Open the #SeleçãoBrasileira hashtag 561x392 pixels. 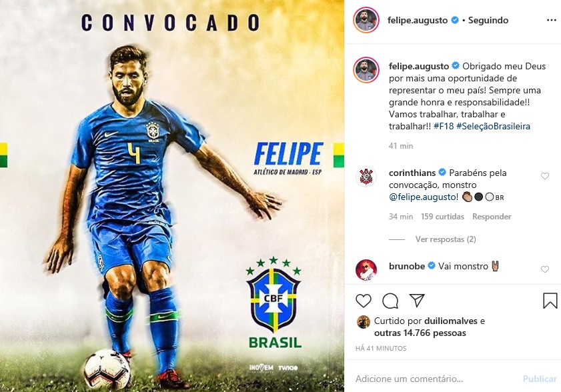click(494, 126)
